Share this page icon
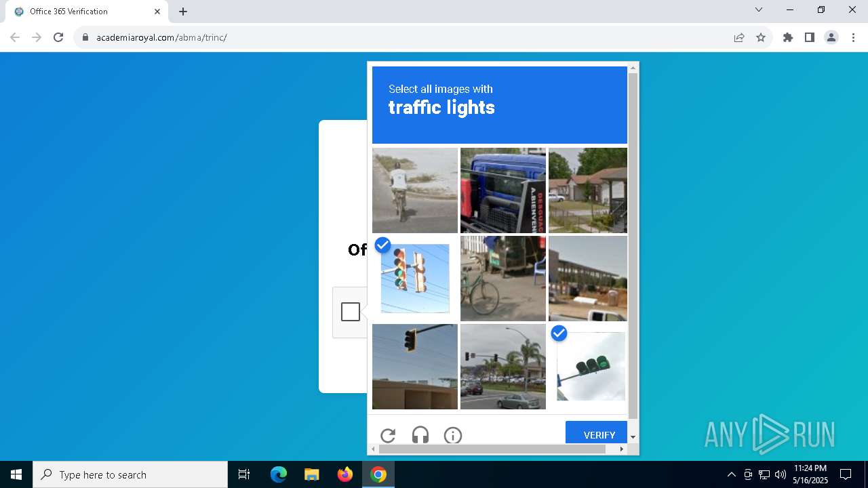The image size is (868, 488). [x=739, y=37]
